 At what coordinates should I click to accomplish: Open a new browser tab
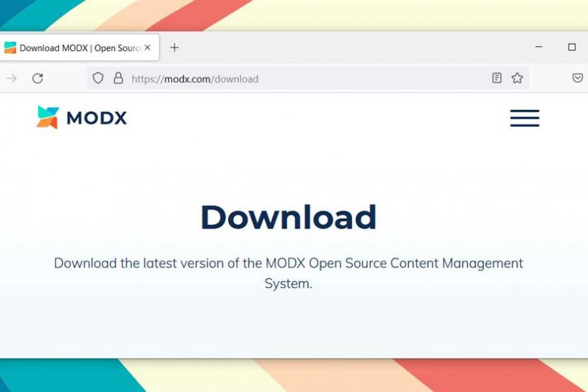(x=174, y=48)
